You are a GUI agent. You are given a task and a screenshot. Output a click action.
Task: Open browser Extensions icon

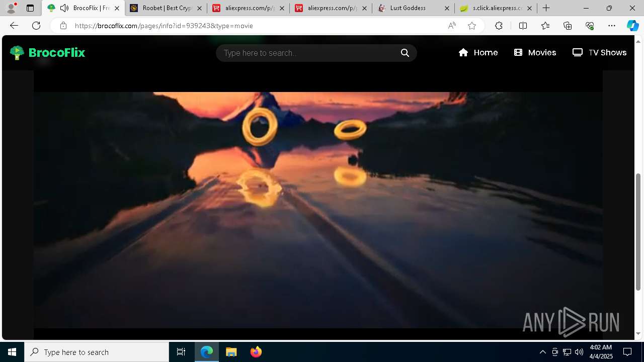point(499,26)
